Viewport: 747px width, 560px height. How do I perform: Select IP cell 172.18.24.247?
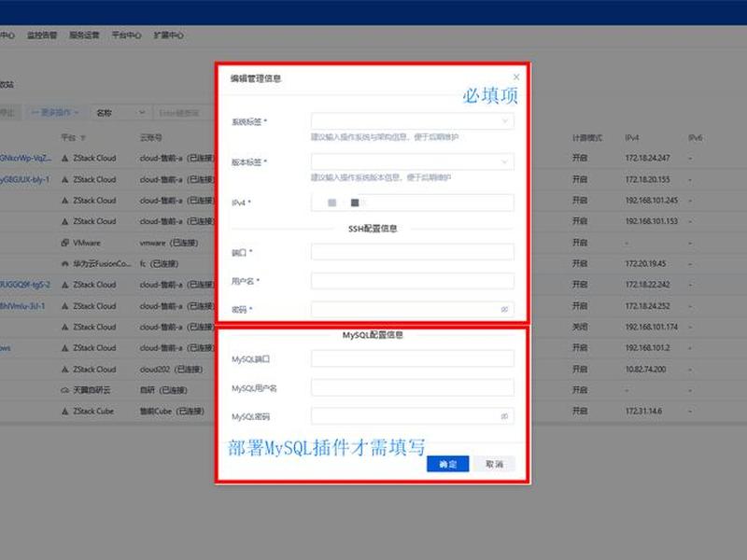click(x=647, y=158)
